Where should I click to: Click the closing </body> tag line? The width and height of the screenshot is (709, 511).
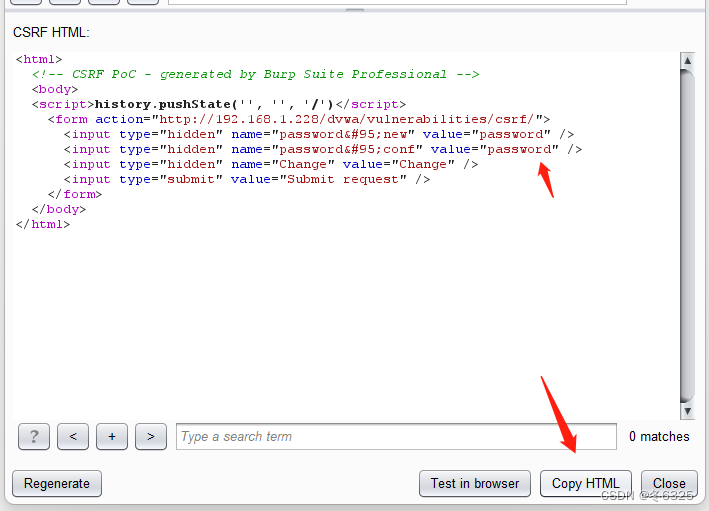(x=59, y=209)
